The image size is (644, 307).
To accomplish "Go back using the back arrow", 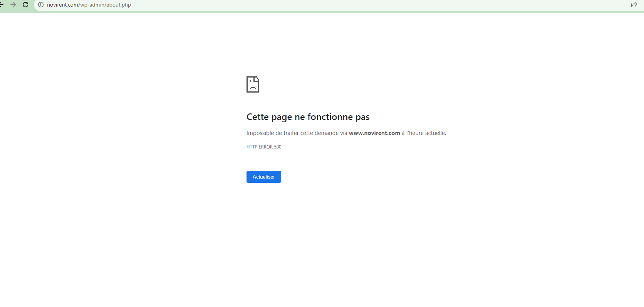I will 2,5.
